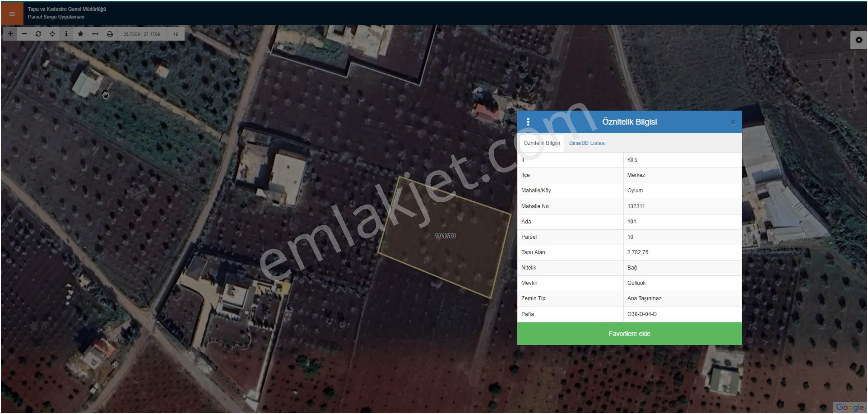This screenshot has height=414, width=868.
Task: Select the parcel label 101/10 on map
Action: coord(445,236)
